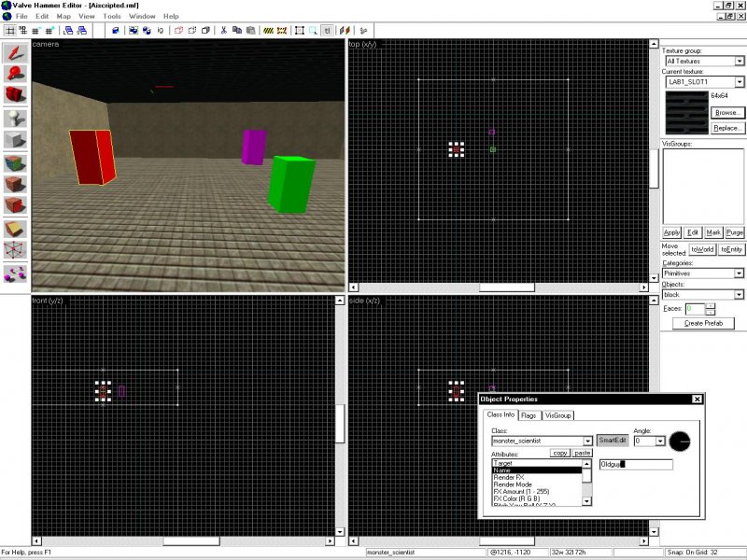The height and width of the screenshot is (560, 747).
Task: Switch to the Flags tab
Action: coord(529,415)
